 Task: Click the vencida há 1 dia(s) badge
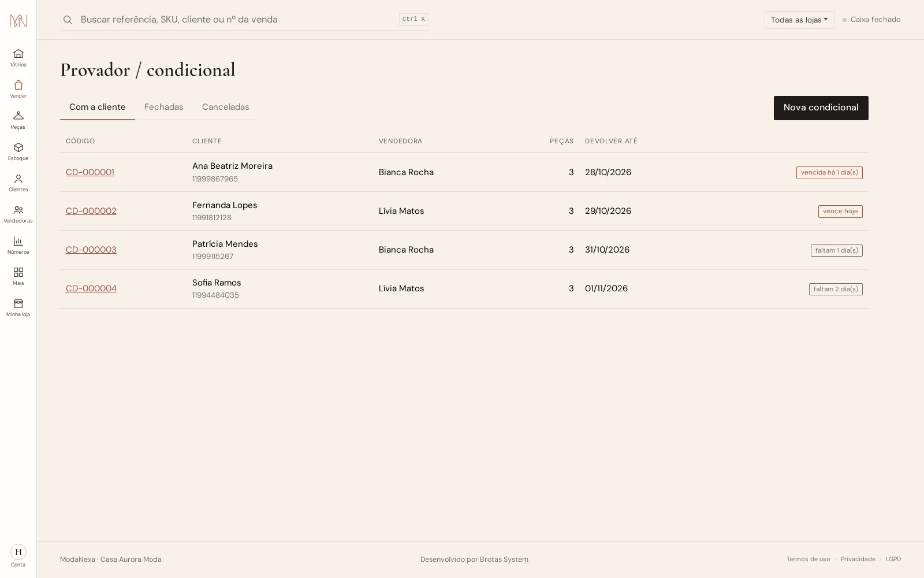pos(829,172)
